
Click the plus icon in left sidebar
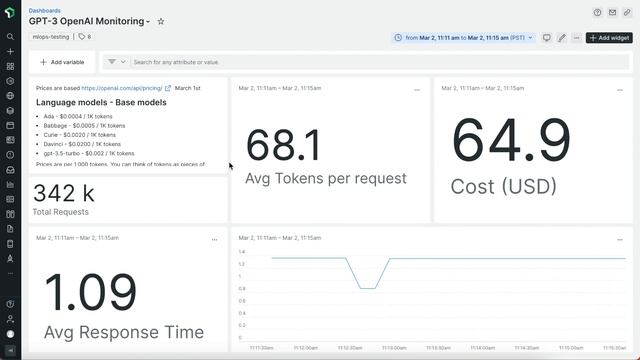click(10, 51)
